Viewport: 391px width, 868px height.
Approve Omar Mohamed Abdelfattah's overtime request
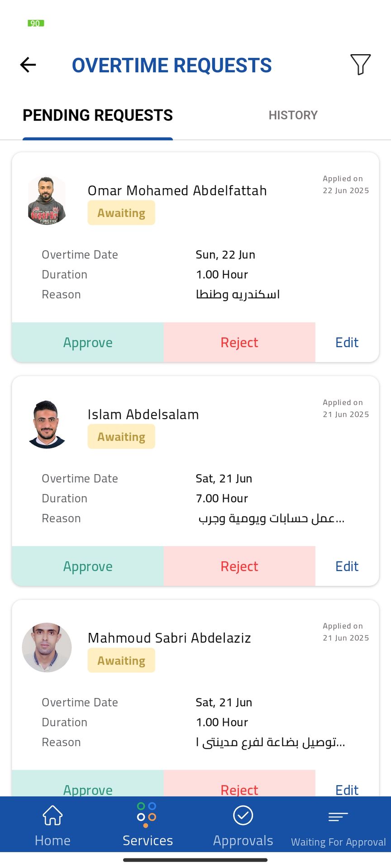point(88,342)
